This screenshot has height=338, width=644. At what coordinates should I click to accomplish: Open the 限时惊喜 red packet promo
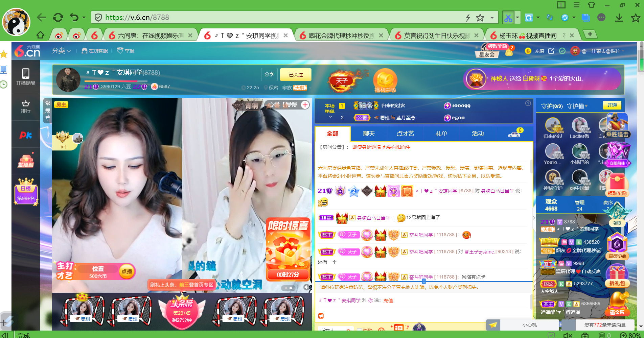tap(288, 249)
